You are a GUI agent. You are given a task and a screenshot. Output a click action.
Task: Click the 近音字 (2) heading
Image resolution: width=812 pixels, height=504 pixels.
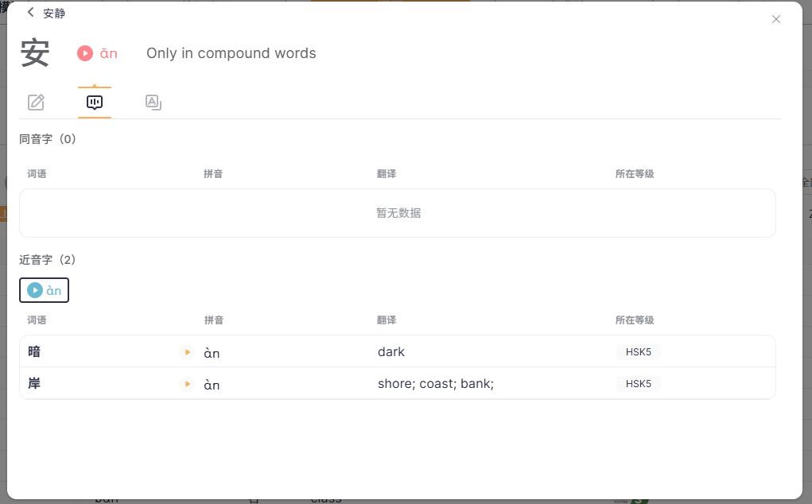click(48, 260)
